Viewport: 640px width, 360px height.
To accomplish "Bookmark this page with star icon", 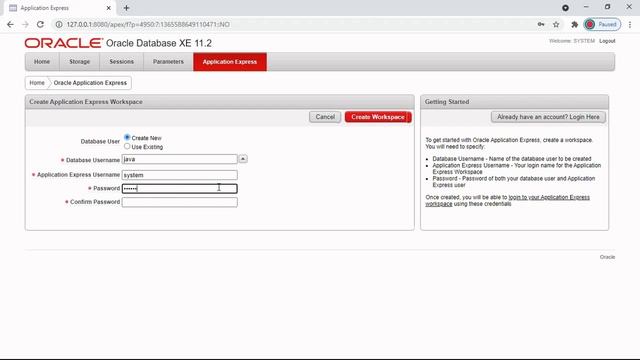I will pyautogui.click(x=556, y=24).
